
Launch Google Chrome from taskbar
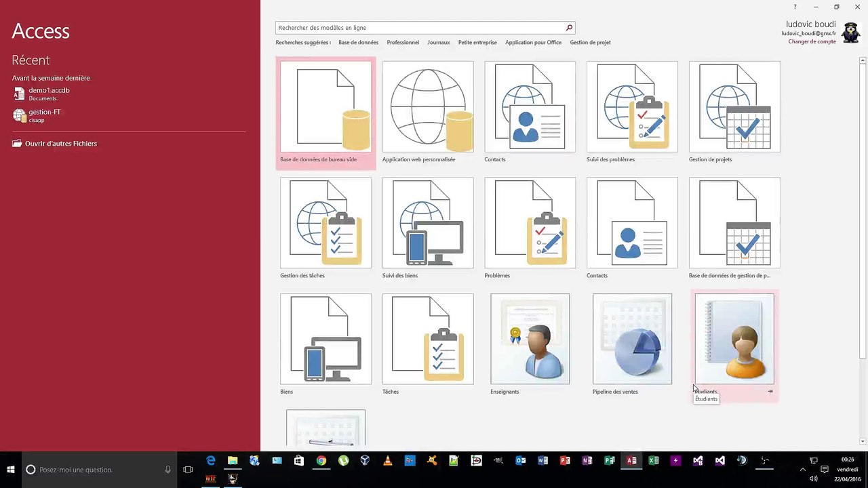(321, 461)
